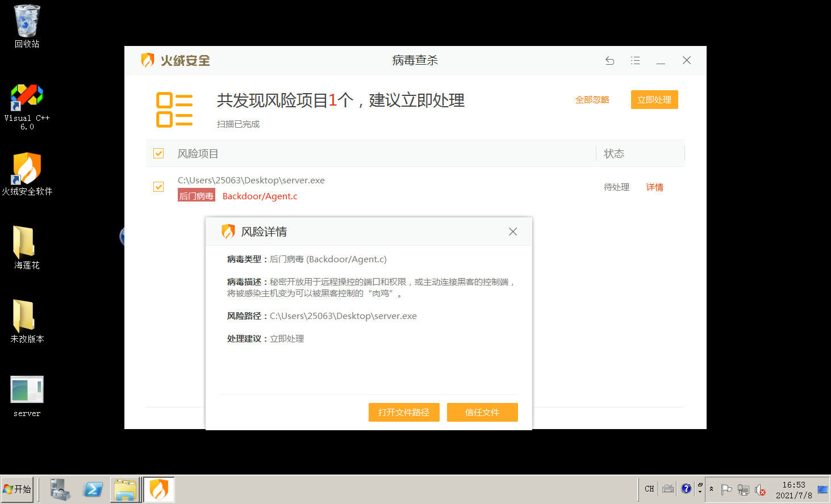The image size is (831, 504).
Task: Open the 海莲花 folder on desktop
Action: pyautogui.click(x=27, y=247)
